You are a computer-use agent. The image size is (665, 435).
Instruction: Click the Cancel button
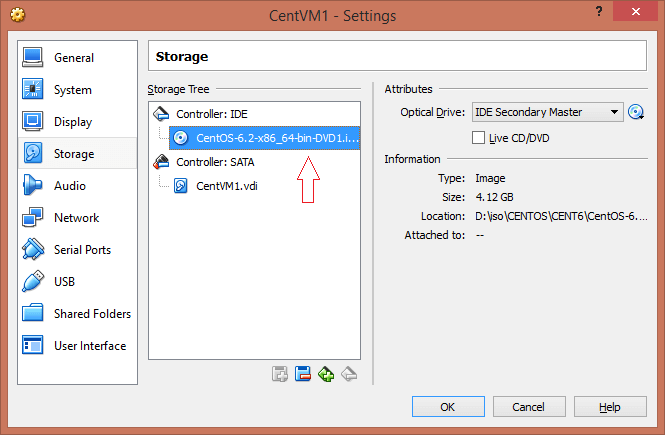[x=527, y=407]
